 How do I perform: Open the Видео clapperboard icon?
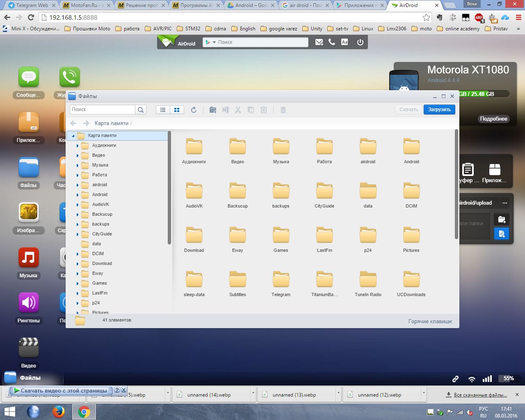tap(28, 348)
